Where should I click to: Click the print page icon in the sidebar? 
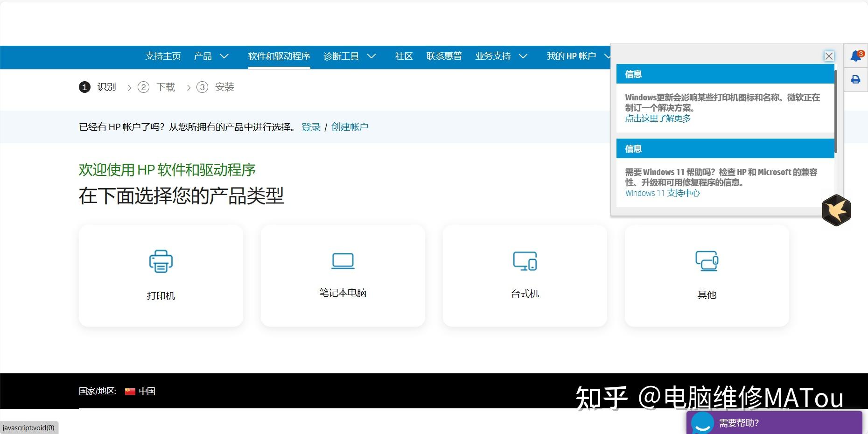click(856, 79)
